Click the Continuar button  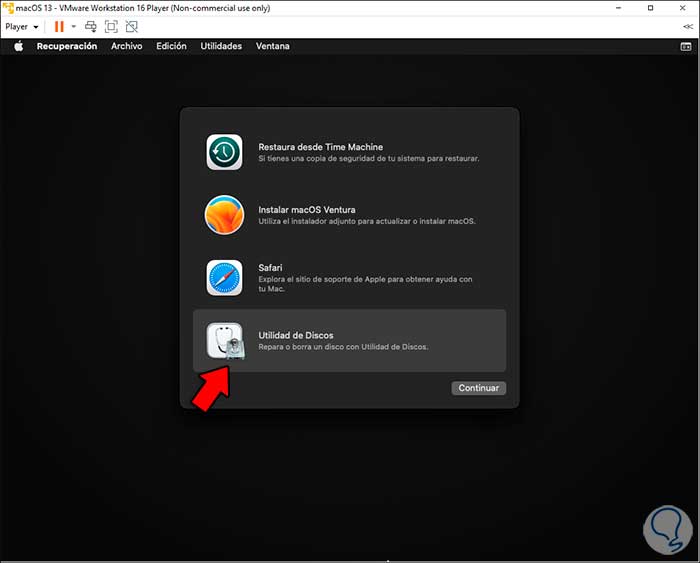[479, 388]
